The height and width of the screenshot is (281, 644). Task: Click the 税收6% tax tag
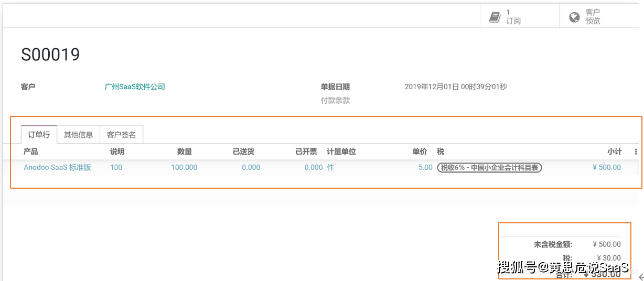point(489,168)
